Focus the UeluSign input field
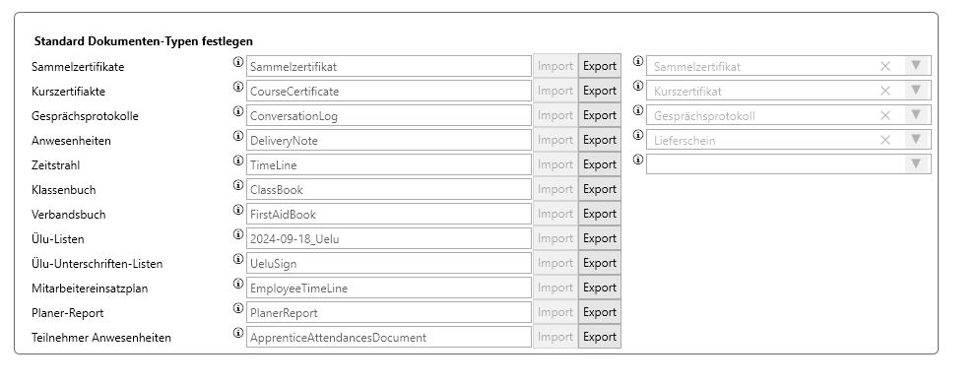This screenshot has width=980, height=385. click(x=389, y=264)
